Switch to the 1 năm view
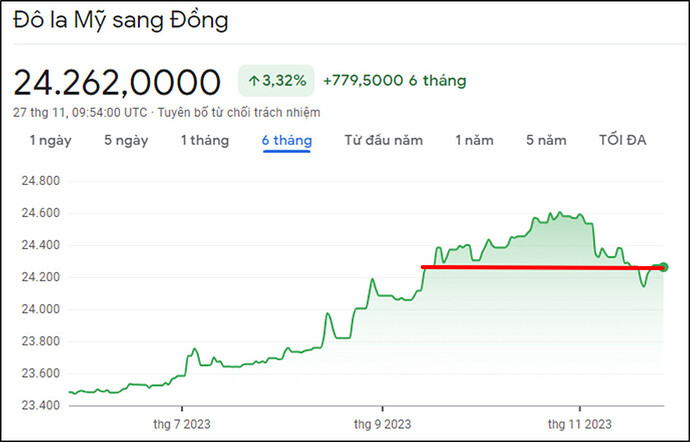Viewport: 690px width, 442px height. coord(474,140)
